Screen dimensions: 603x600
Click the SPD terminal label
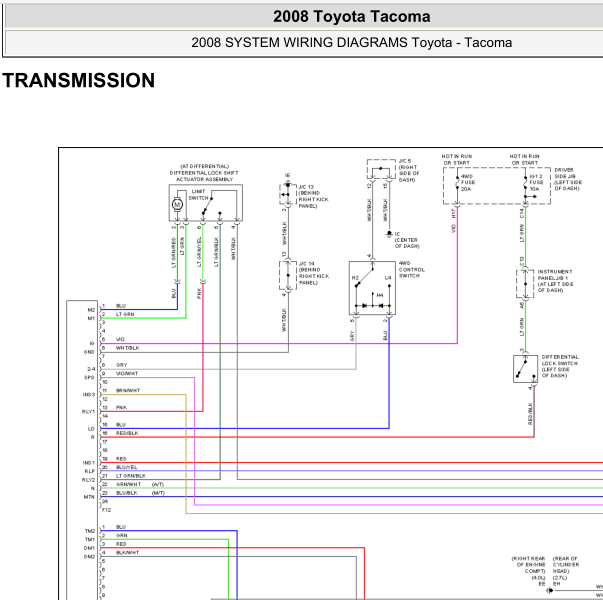point(90,378)
